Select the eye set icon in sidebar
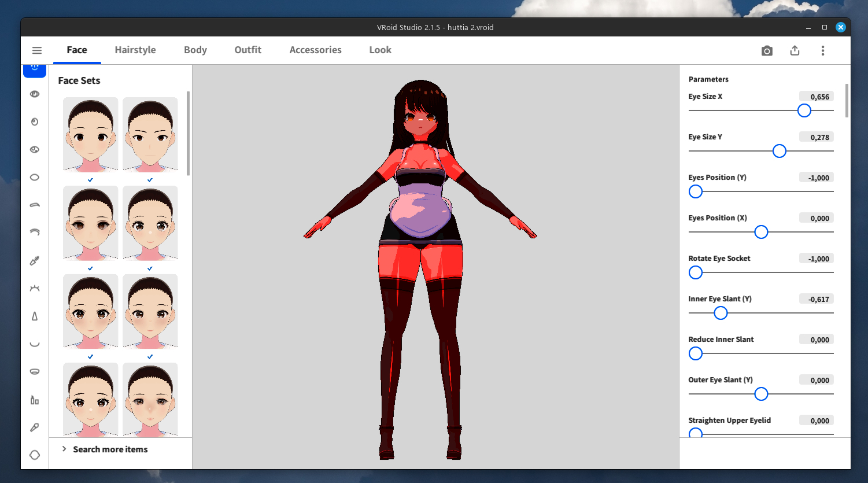Image resolution: width=868 pixels, height=483 pixels. click(x=35, y=94)
